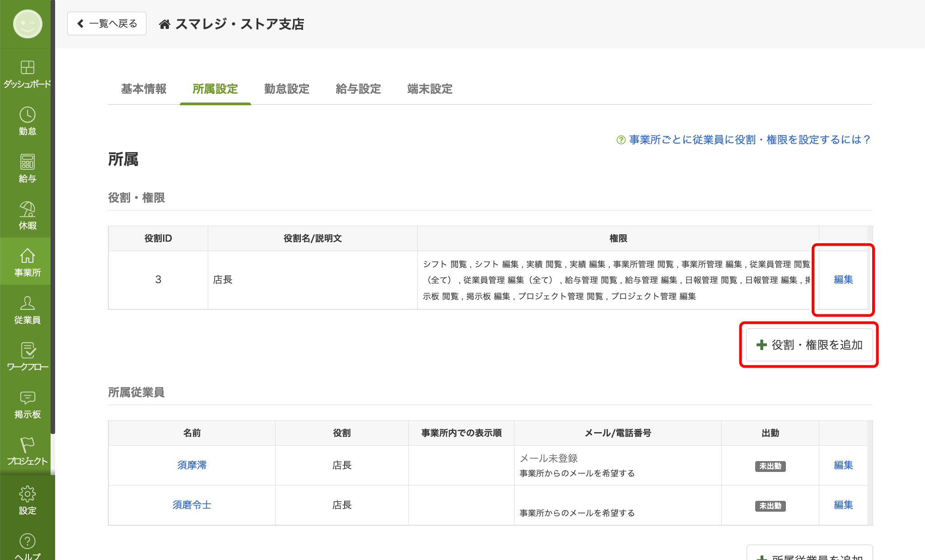Open employee 須摩澪 name link
Viewport: 925px width, 560px height.
[x=192, y=465]
